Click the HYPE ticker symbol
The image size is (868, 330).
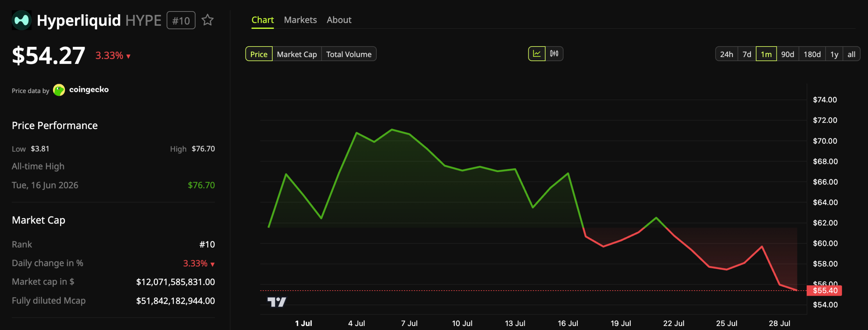pos(143,20)
